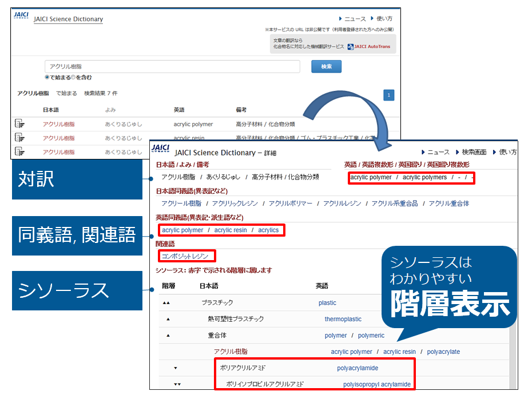The height and width of the screenshot is (399, 532).
Task: Follow the Japanese synonym アクリール樹脂
Action: (x=181, y=204)
